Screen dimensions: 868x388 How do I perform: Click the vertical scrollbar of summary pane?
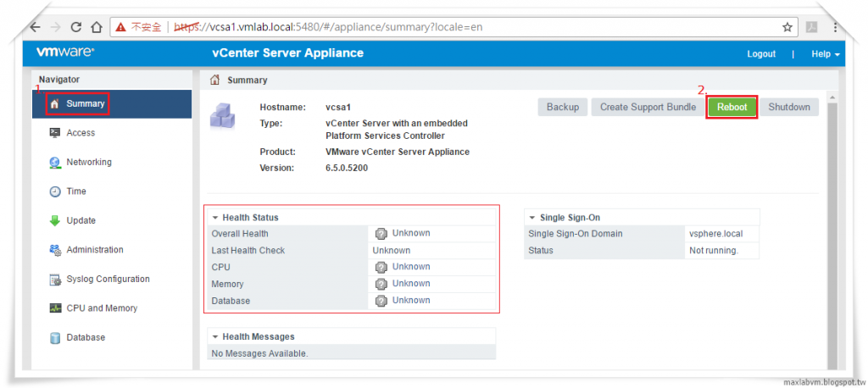point(832,238)
